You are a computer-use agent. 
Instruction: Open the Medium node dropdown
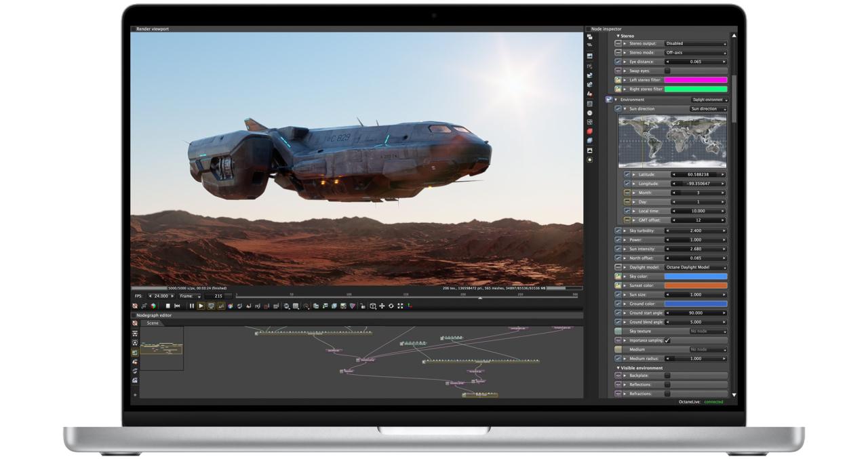coord(709,349)
